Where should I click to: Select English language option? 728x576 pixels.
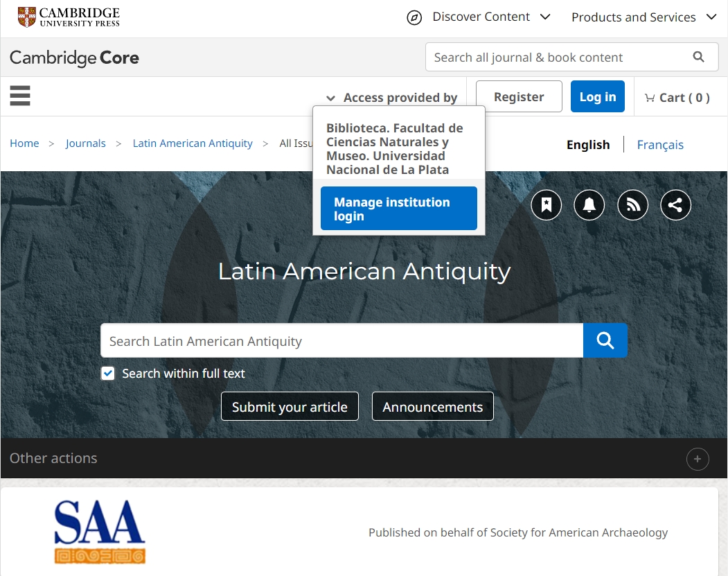588,145
